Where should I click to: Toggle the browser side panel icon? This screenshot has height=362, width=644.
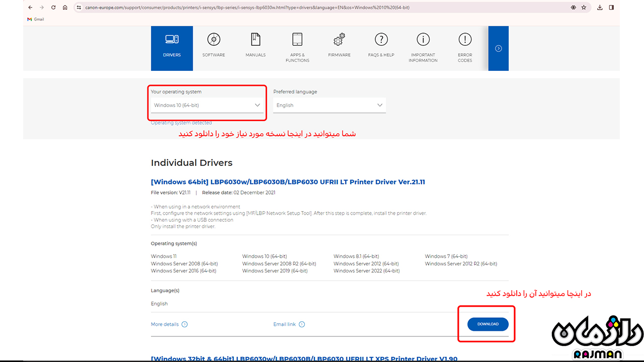tap(611, 8)
